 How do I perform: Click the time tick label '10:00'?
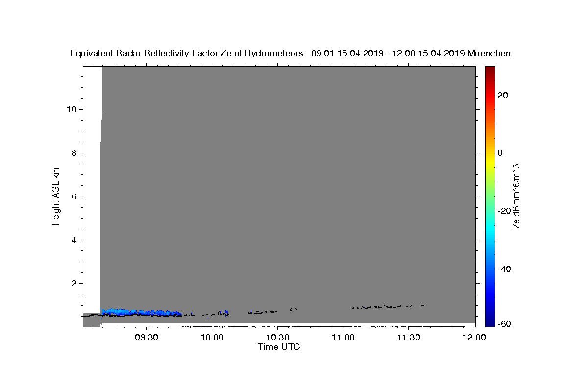click(212, 337)
